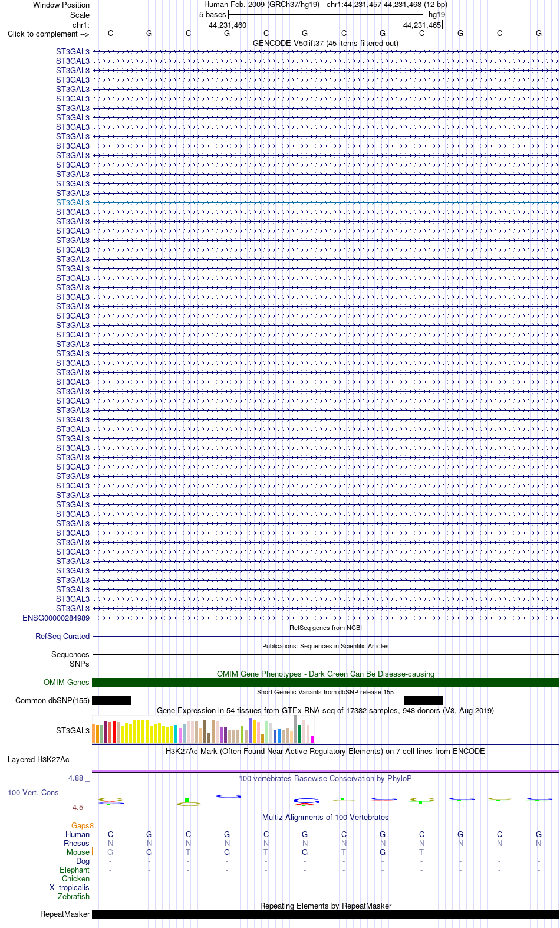Open the Common dbSNP(155) track label
Screen dimensions: 560x928
coord(52,700)
